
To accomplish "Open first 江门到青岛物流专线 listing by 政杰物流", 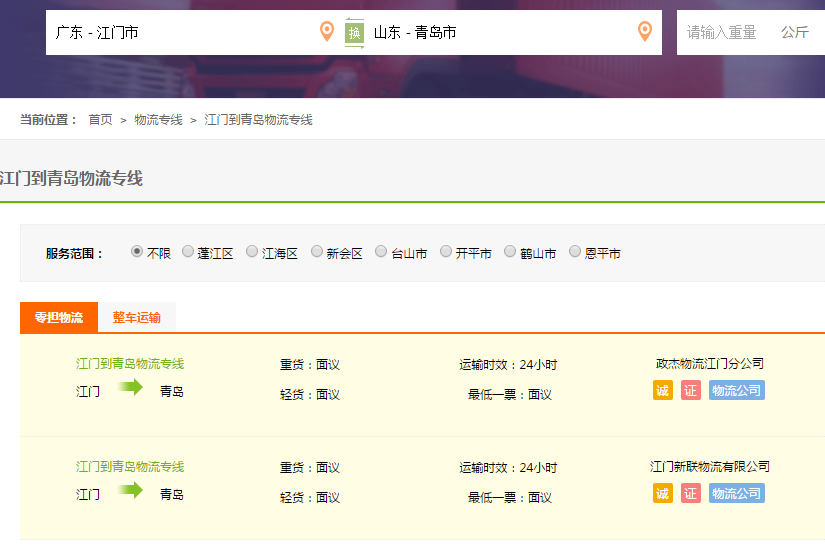I will click(x=130, y=364).
